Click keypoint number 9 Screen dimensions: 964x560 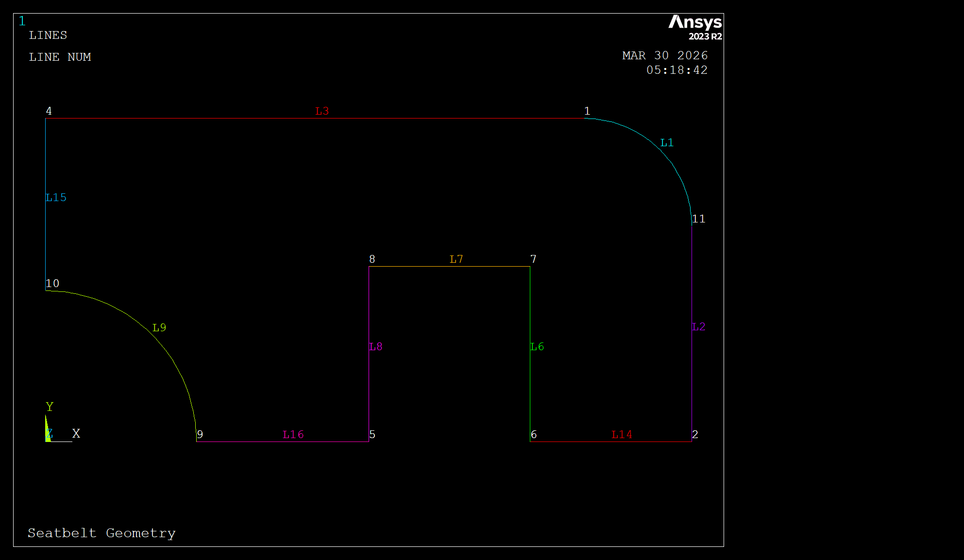[x=200, y=435]
